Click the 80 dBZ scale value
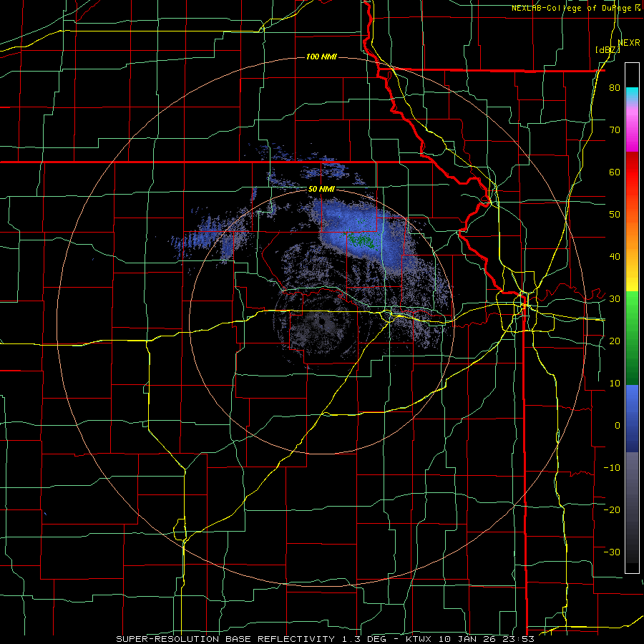 (615, 88)
